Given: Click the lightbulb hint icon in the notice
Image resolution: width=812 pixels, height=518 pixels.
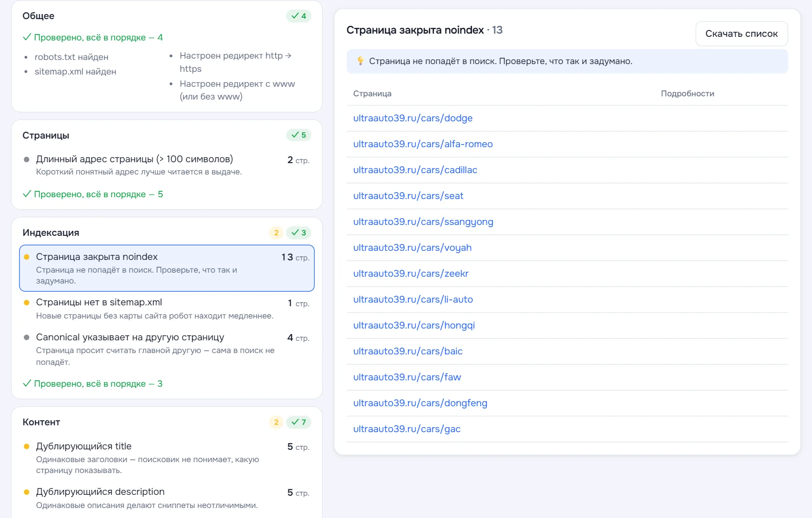Looking at the screenshot, I should [360, 61].
